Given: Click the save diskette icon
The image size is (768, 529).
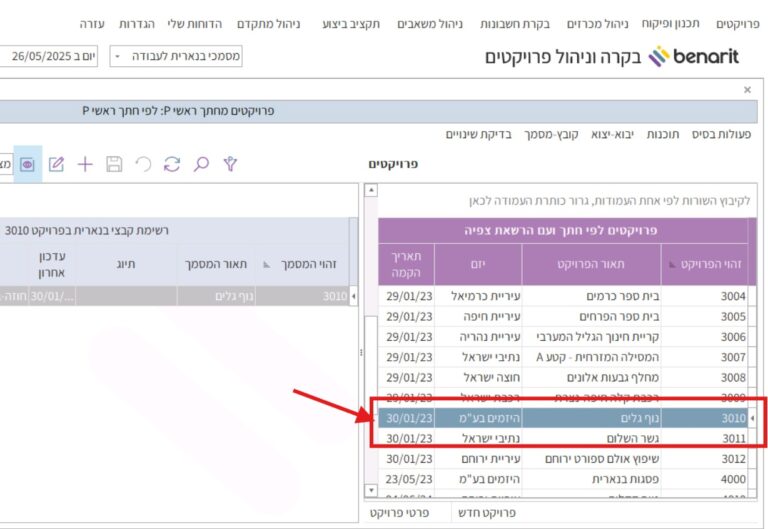Looking at the screenshot, I should point(114,164).
